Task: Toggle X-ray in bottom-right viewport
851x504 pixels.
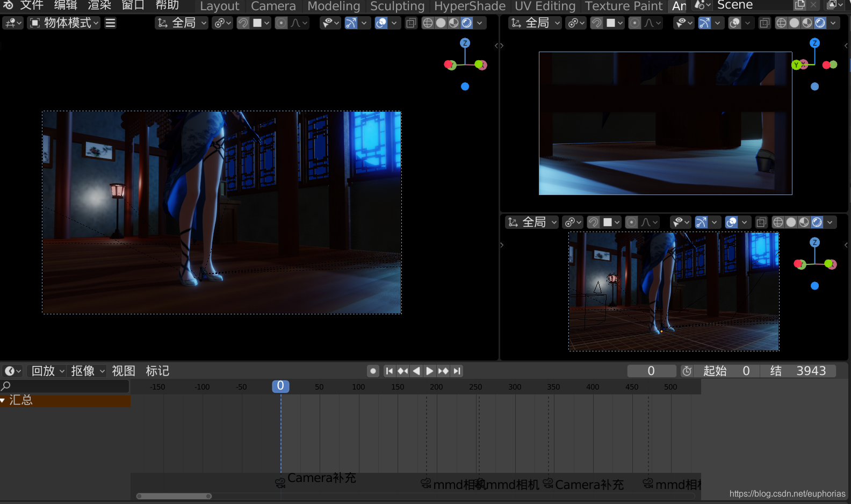Action: click(761, 222)
